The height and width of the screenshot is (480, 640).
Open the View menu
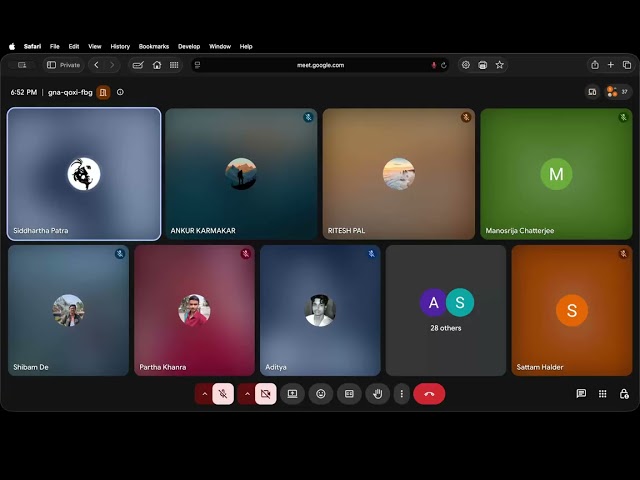[95, 47]
